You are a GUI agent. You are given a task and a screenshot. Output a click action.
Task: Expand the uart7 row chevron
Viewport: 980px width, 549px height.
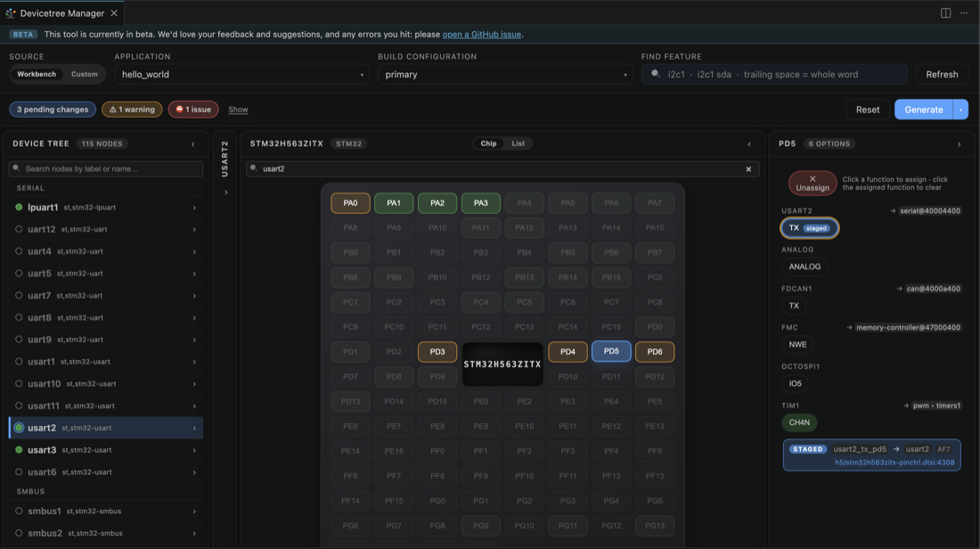click(194, 296)
